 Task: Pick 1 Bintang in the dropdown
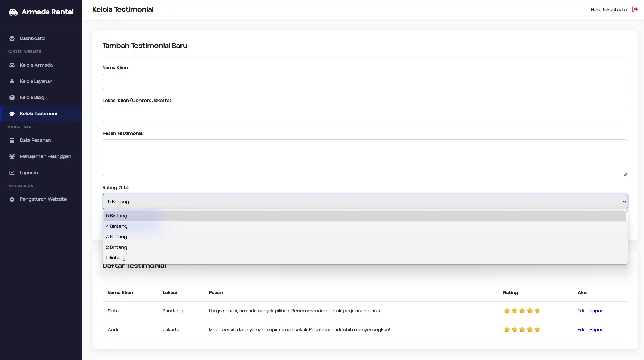(x=116, y=258)
